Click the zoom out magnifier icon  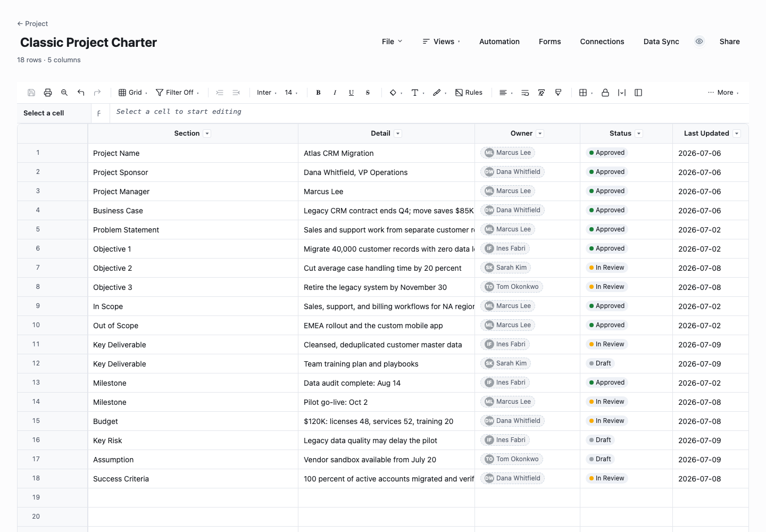tap(64, 93)
